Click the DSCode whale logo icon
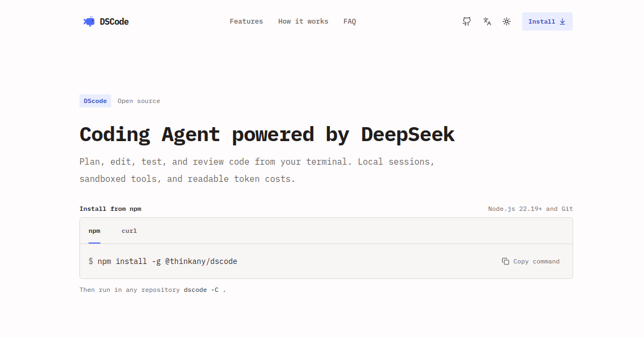The width and height of the screenshot is (644, 338). coord(89,21)
